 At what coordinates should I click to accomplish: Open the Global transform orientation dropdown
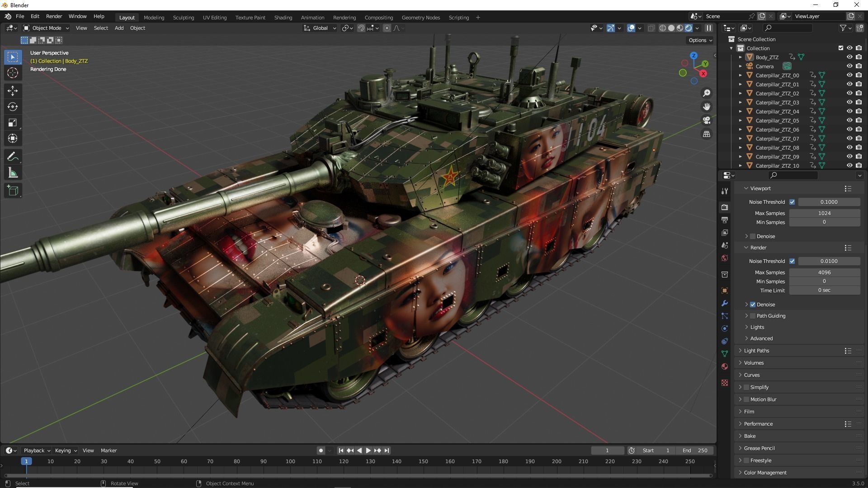coord(320,28)
